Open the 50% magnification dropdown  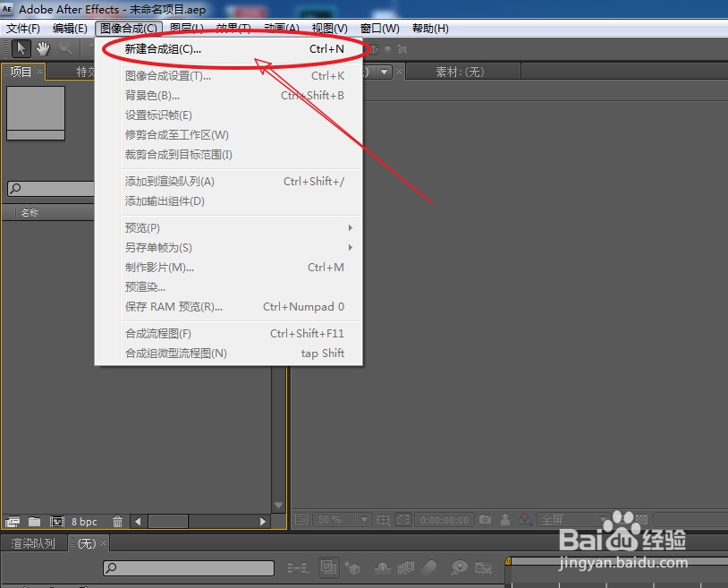pos(343,519)
